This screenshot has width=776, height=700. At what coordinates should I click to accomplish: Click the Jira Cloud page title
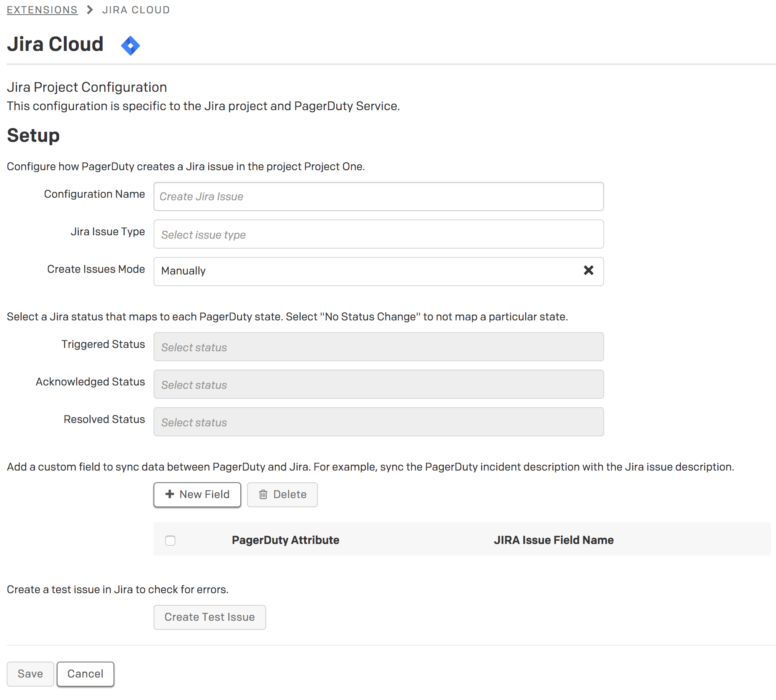click(x=55, y=44)
